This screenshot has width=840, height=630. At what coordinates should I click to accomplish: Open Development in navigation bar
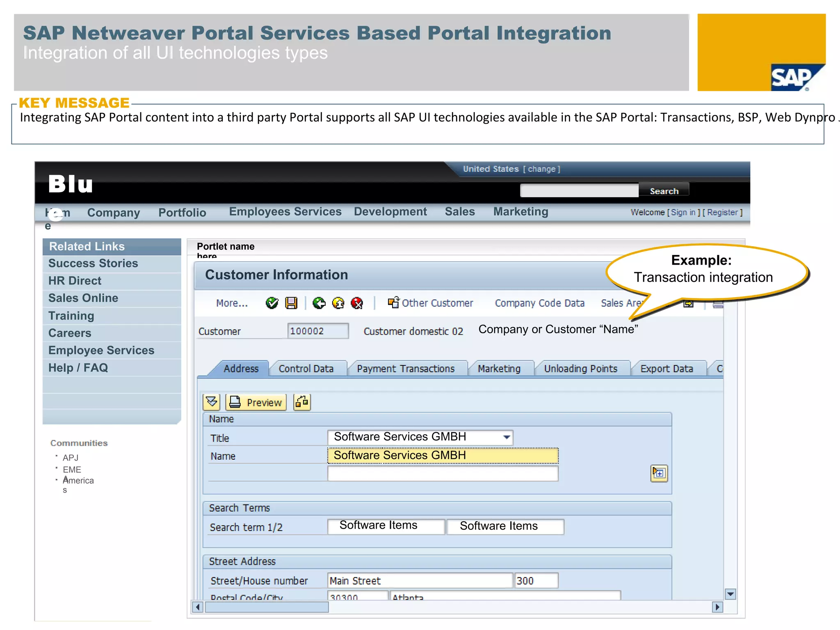point(390,212)
